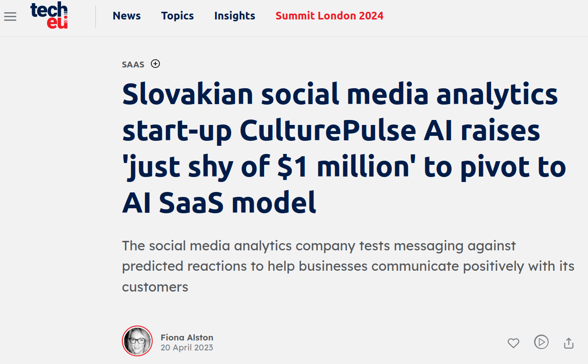Open Fiona Alston's profile photo
Viewport: 588px width, 364px height.
[x=137, y=341]
